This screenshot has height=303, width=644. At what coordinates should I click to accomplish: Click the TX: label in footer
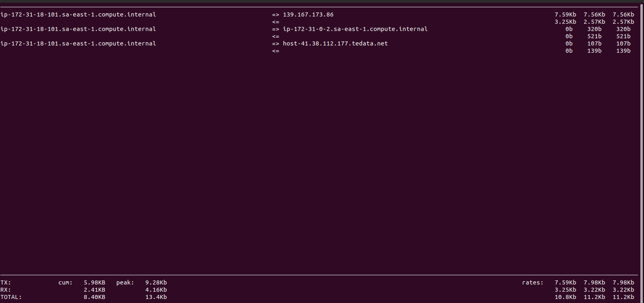pyautogui.click(x=6, y=282)
